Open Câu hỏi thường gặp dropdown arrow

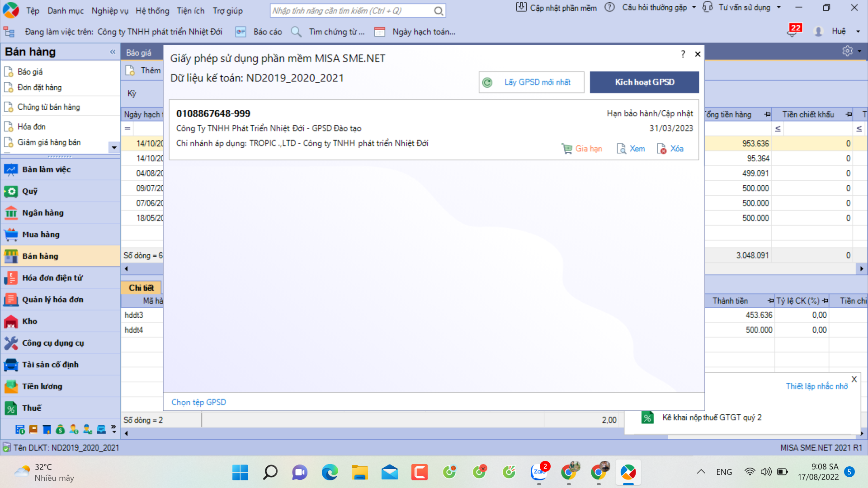coord(694,7)
